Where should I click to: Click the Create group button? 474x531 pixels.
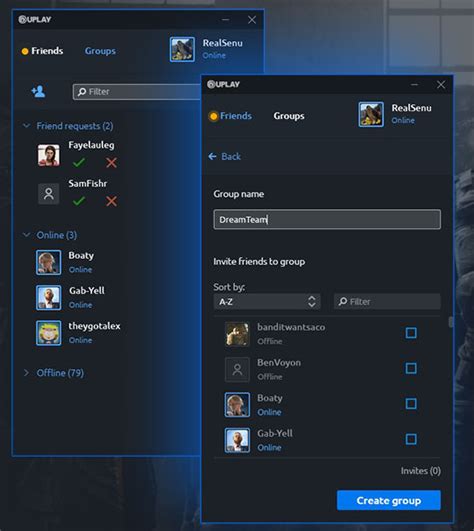[389, 500]
